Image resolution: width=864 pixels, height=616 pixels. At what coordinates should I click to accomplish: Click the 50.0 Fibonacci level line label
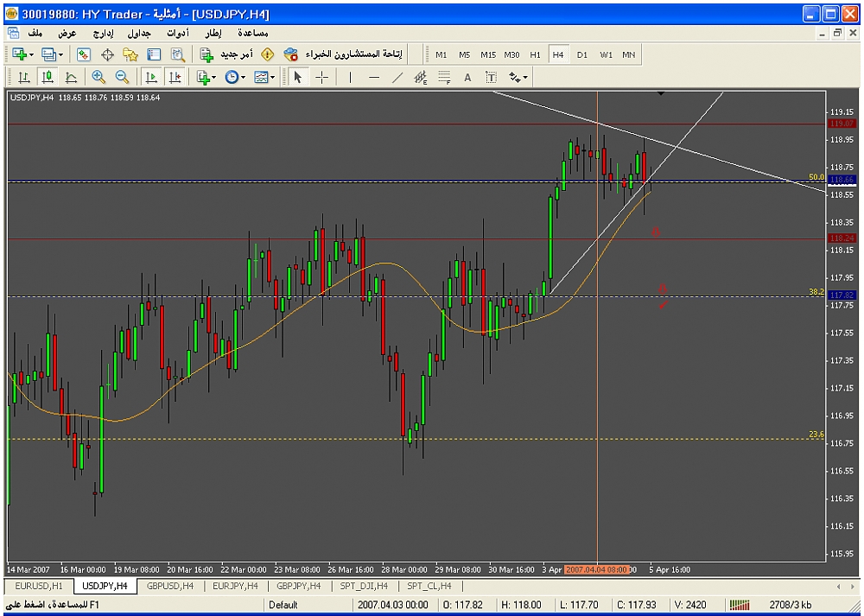click(816, 177)
